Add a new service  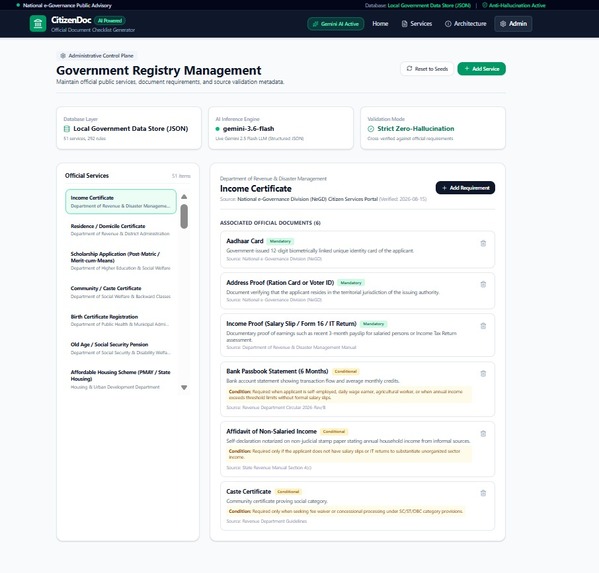[x=481, y=69]
